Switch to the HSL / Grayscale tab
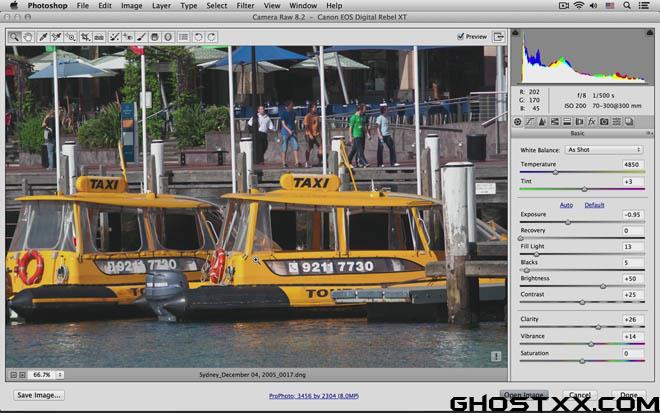Image resolution: width=660 pixels, height=413 pixels. click(x=555, y=122)
